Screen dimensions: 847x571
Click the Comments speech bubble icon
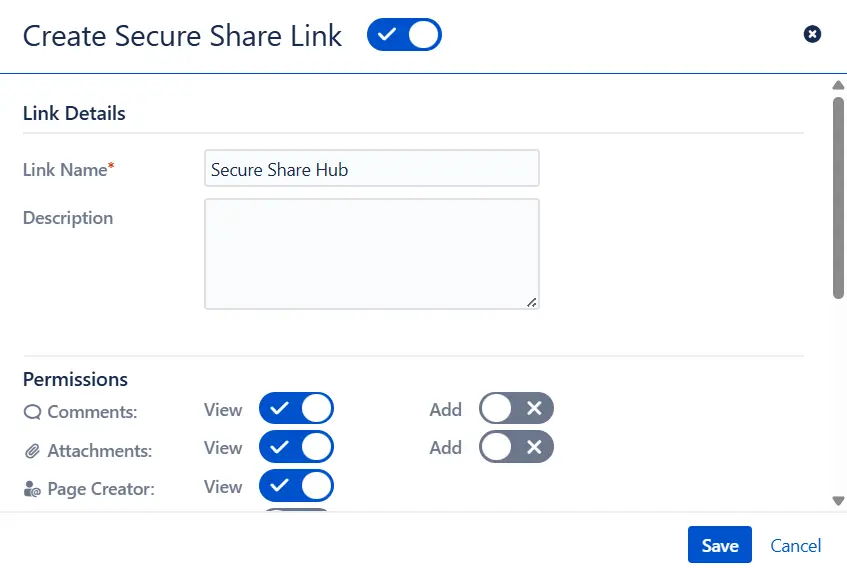pos(33,411)
